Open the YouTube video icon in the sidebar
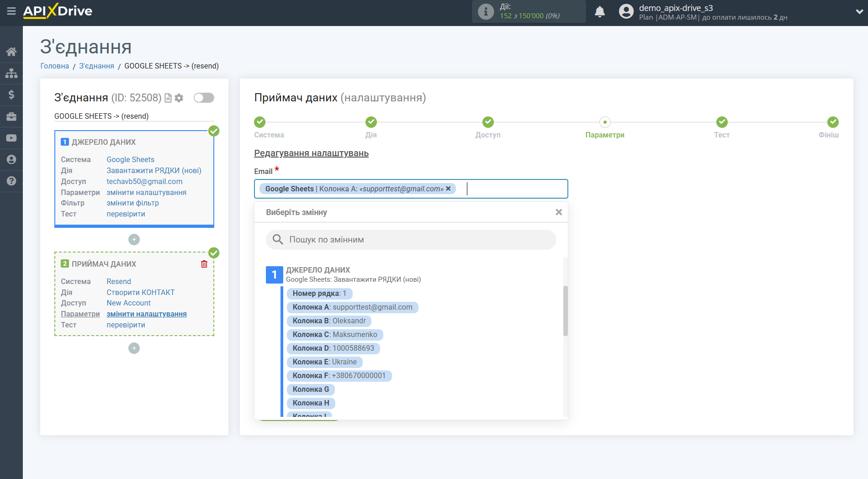Viewport: 868px width, 479px height. (11, 138)
